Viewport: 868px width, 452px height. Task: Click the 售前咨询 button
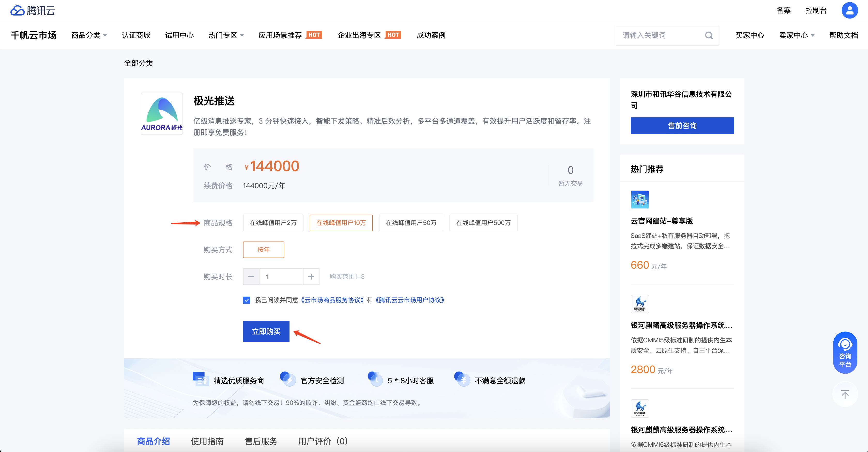pos(682,126)
